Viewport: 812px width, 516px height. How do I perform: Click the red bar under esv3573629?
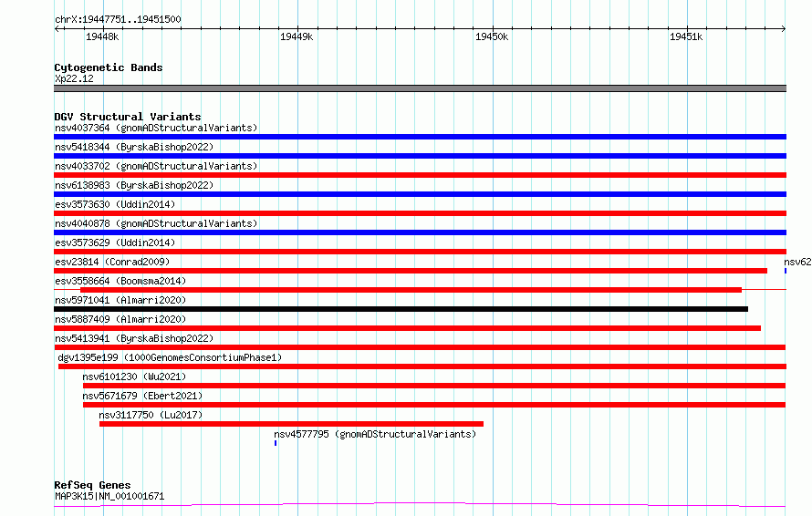pos(420,252)
